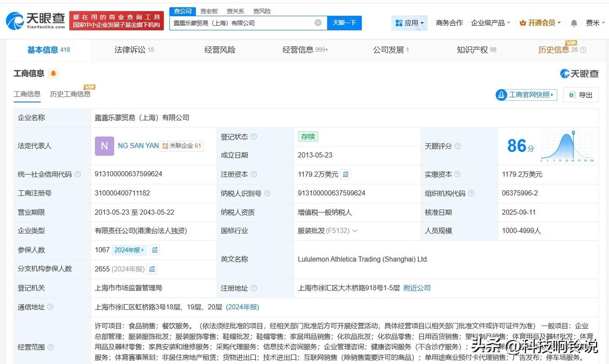
Task: Open the 知识产权 tab
Action: [477, 50]
